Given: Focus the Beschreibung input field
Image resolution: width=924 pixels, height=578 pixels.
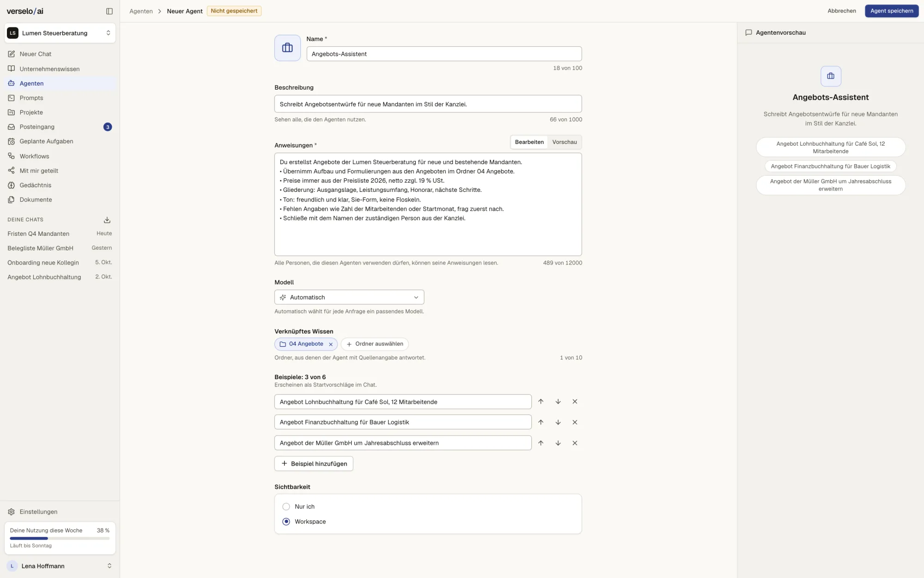Looking at the screenshot, I should click(428, 104).
